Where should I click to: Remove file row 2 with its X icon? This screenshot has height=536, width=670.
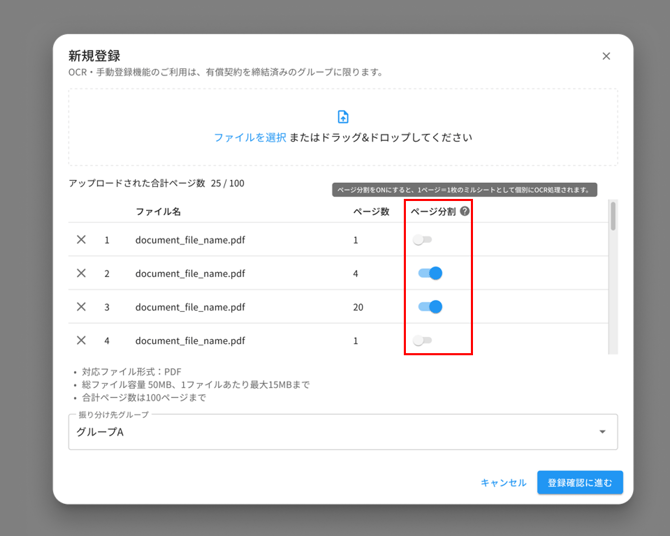pos(81,273)
